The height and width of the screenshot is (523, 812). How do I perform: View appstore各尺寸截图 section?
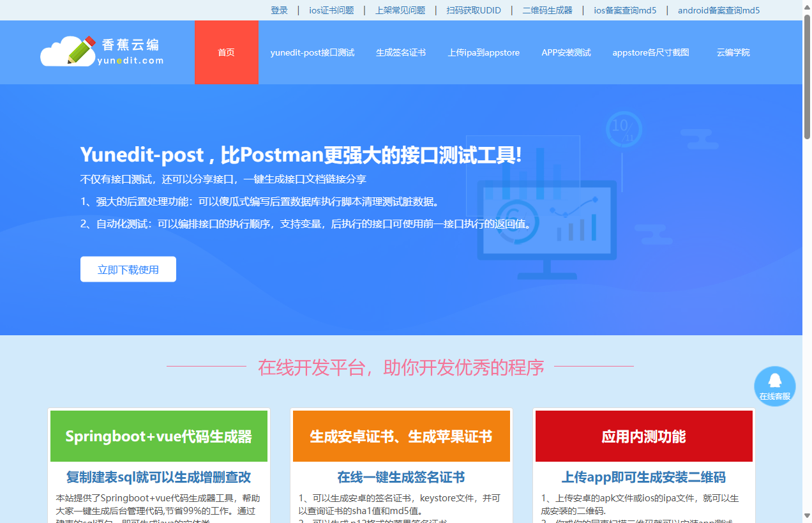pos(650,52)
